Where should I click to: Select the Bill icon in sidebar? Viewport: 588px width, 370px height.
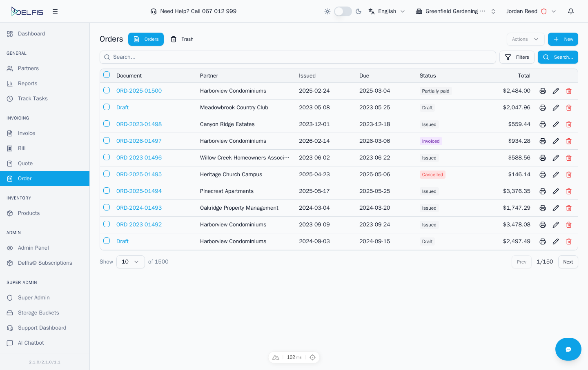point(21,148)
